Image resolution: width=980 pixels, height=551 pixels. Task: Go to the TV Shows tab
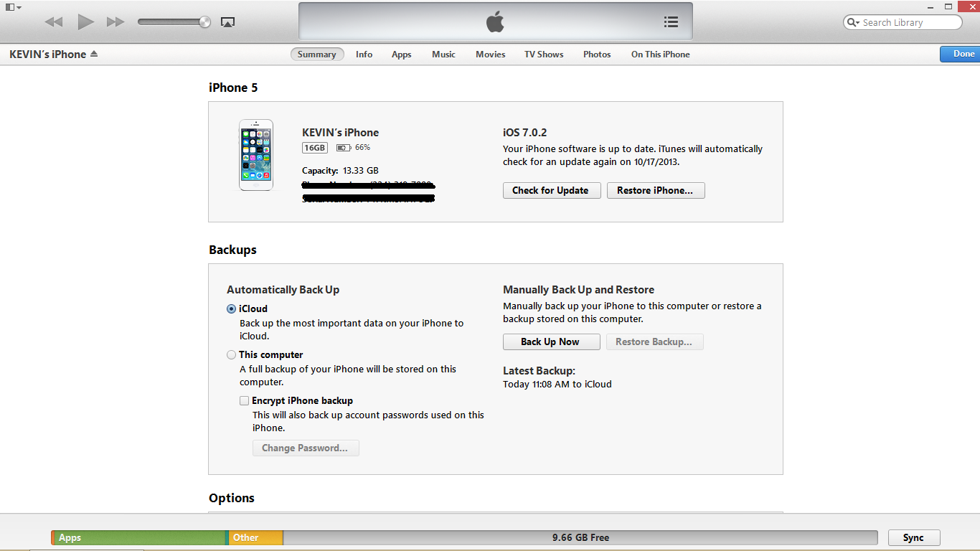(x=544, y=55)
